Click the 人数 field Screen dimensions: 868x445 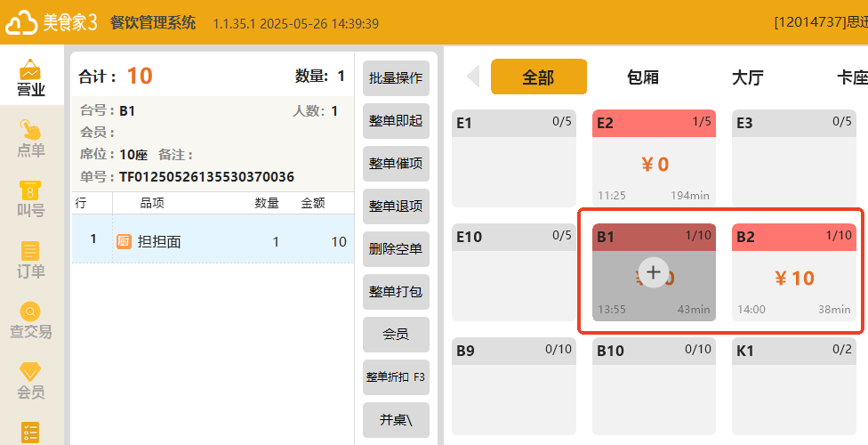coord(315,111)
